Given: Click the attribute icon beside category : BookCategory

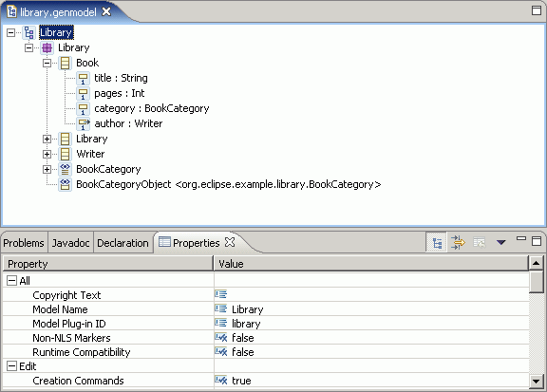Looking at the screenshot, I should [83, 109].
